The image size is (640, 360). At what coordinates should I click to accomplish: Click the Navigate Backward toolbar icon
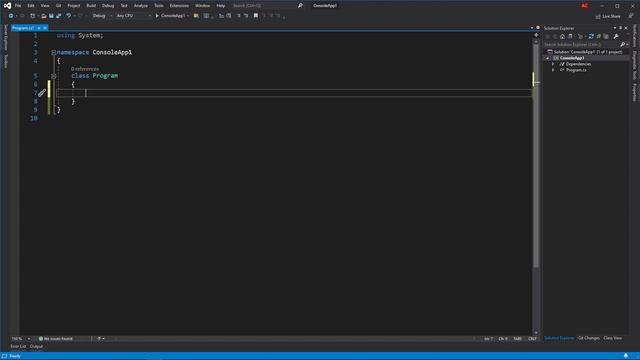pyautogui.click(x=11, y=16)
